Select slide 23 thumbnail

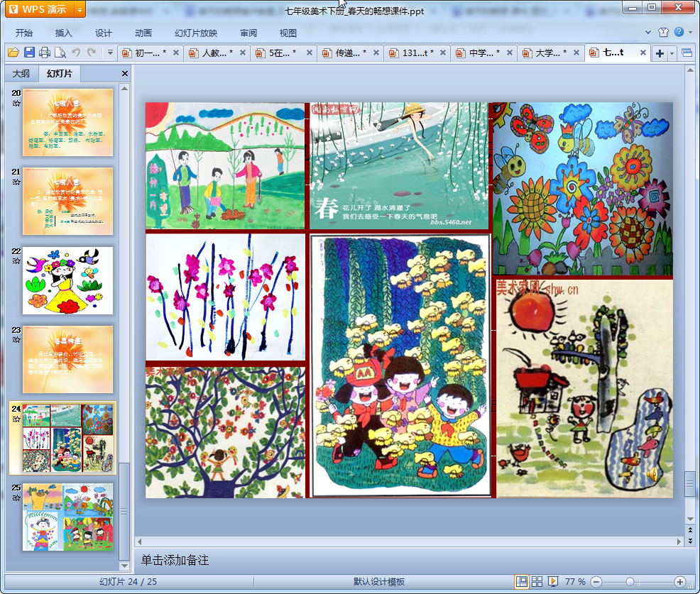point(68,359)
